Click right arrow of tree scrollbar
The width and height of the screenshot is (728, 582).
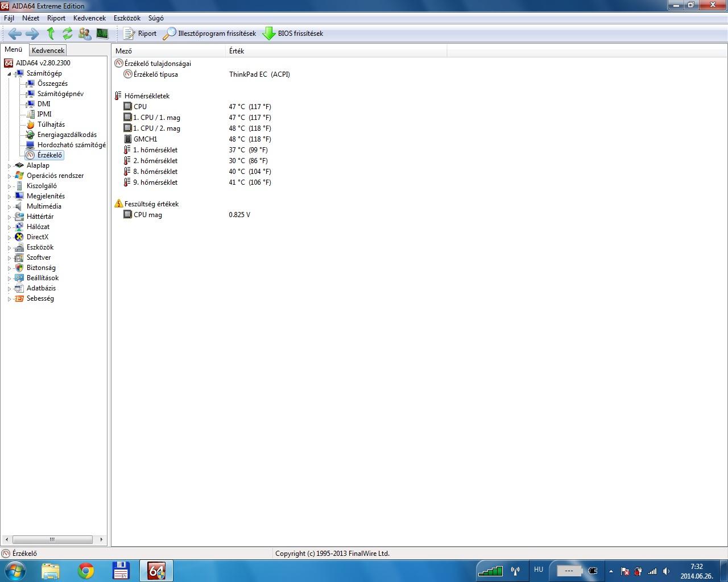[101, 539]
